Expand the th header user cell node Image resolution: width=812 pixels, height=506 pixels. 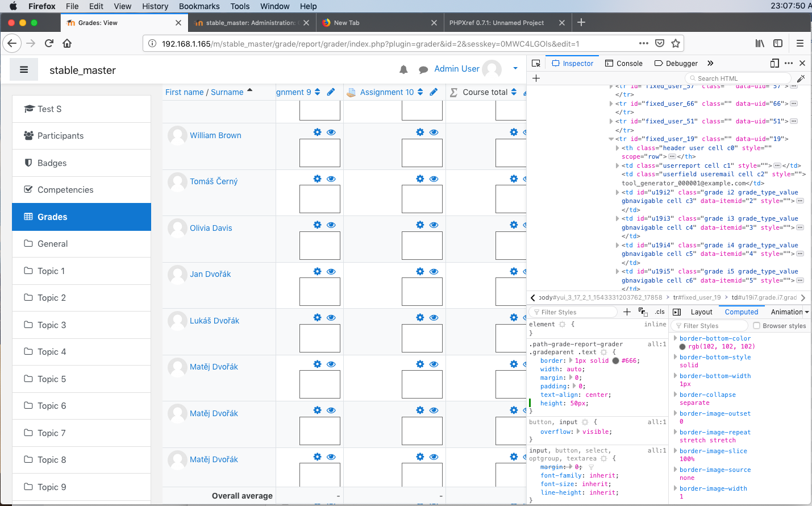click(617, 148)
